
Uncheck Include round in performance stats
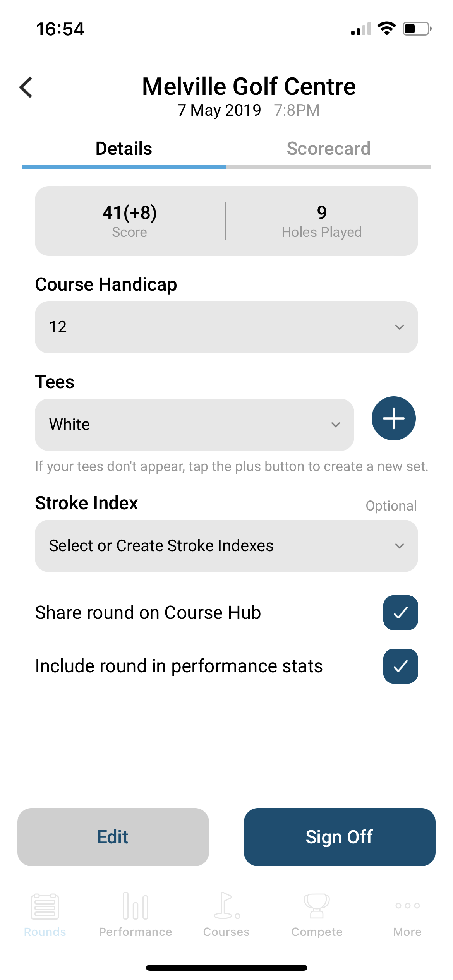(400, 666)
